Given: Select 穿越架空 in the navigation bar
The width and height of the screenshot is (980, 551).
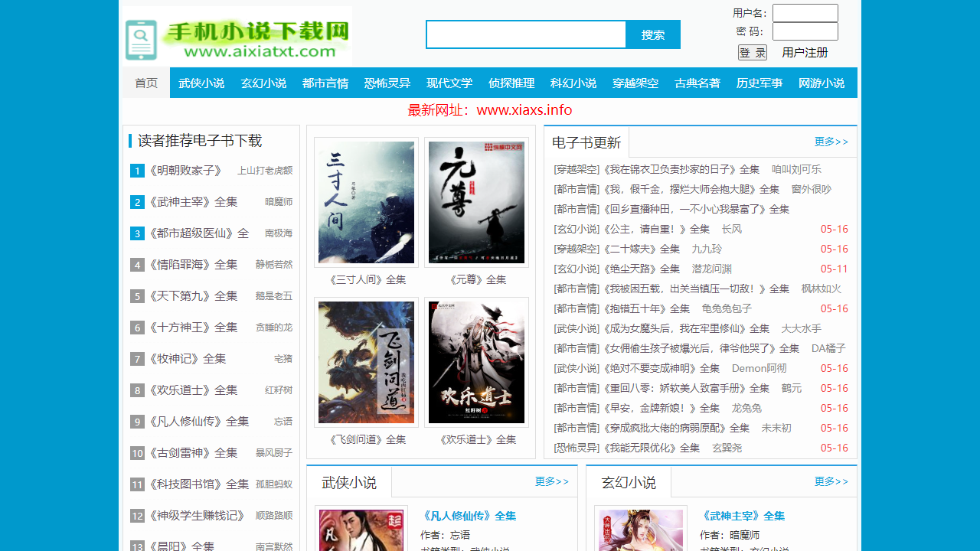Looking at the screenshot, I should [x=635, y=83].
